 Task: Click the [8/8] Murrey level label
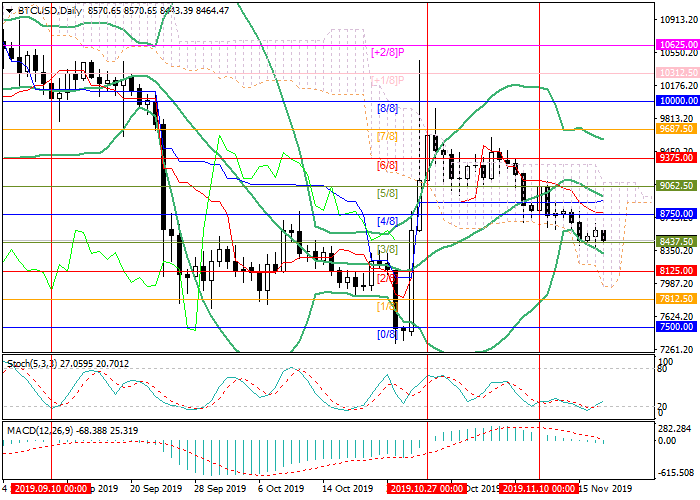388,108
